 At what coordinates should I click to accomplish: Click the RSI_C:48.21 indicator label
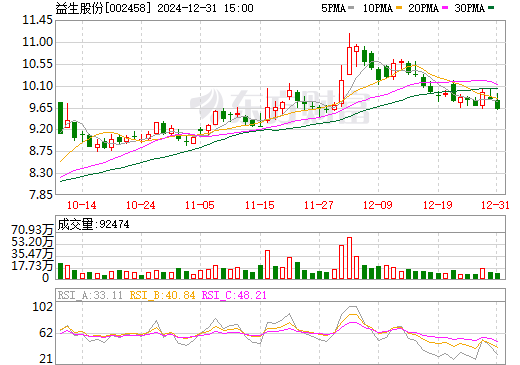234,295
